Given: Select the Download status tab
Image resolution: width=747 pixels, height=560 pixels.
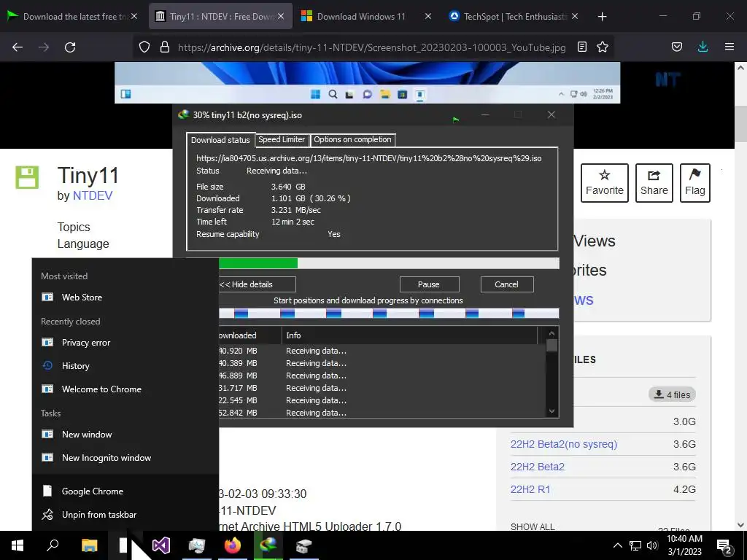Looking at the screenshot, I should pyautogui.click(x=220, y=139).
